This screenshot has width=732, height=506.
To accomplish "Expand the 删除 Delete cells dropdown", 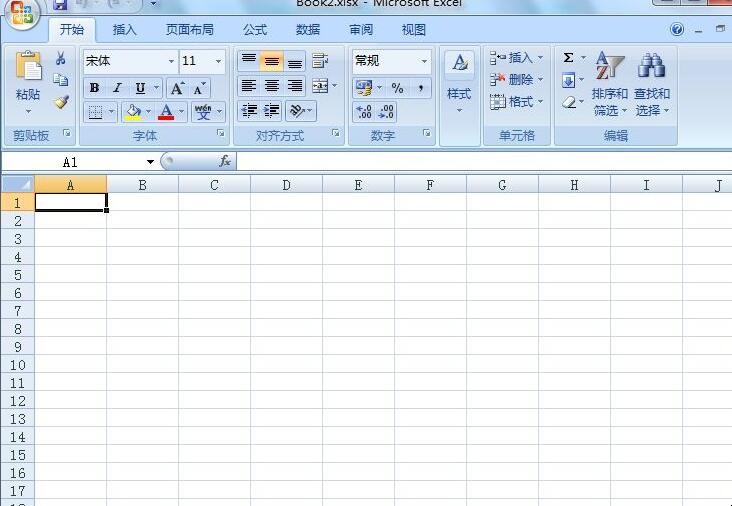I will 540,80.
